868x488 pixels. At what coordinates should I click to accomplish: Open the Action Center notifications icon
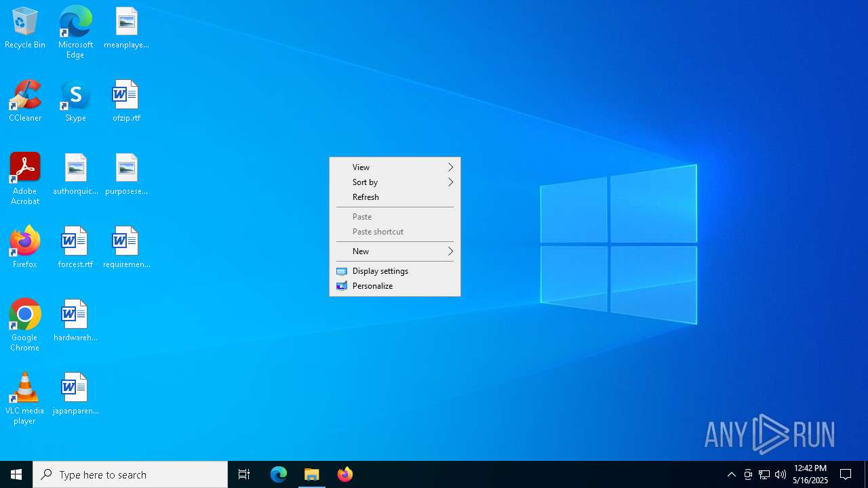pyautogui.click(x=846, y=474)
